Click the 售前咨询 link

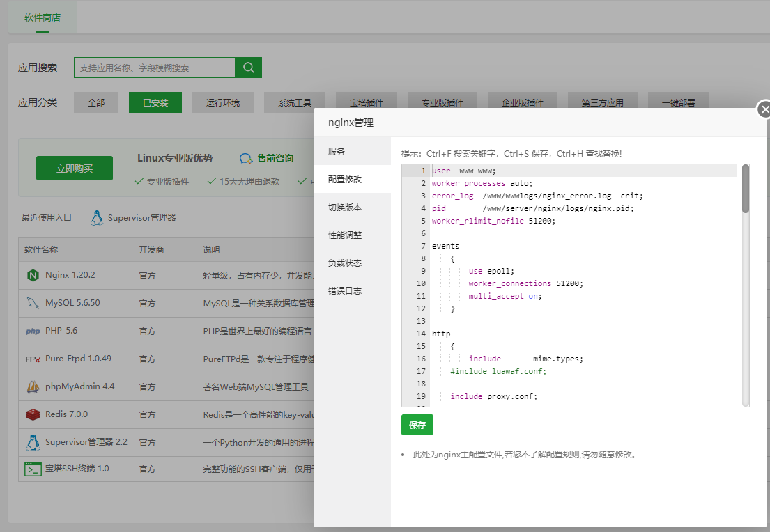pyautogui.click(x=275, y=158)
